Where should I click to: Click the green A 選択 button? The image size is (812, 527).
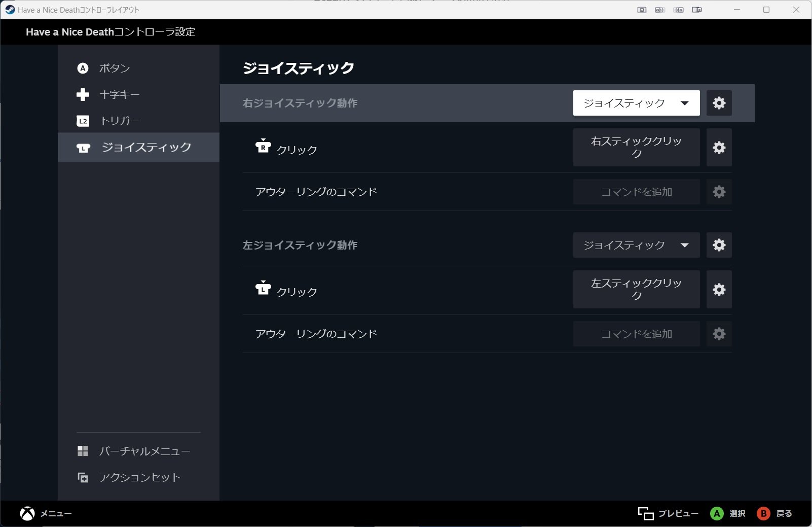click(x=717, y=514)
